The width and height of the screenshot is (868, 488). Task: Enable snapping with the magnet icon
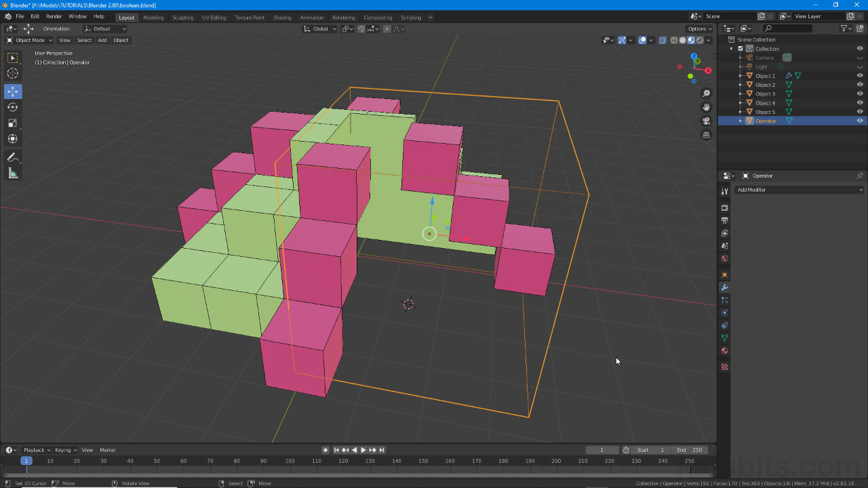(361, 28)
